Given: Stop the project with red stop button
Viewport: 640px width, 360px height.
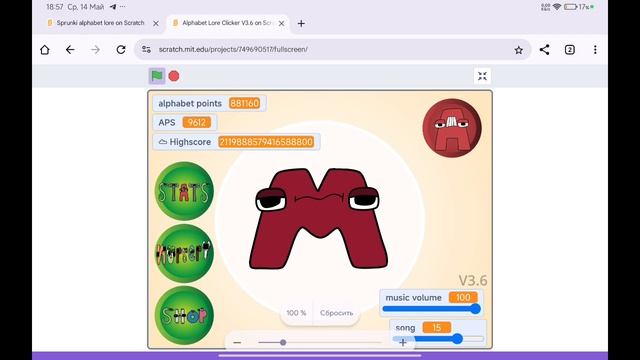Looking at the screenshot, I should [x=174, y=76].
